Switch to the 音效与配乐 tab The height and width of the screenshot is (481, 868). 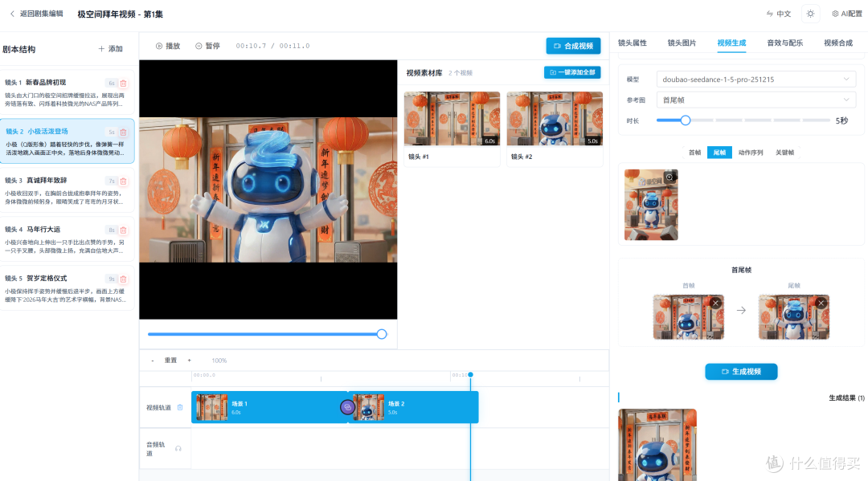(784, 43)
